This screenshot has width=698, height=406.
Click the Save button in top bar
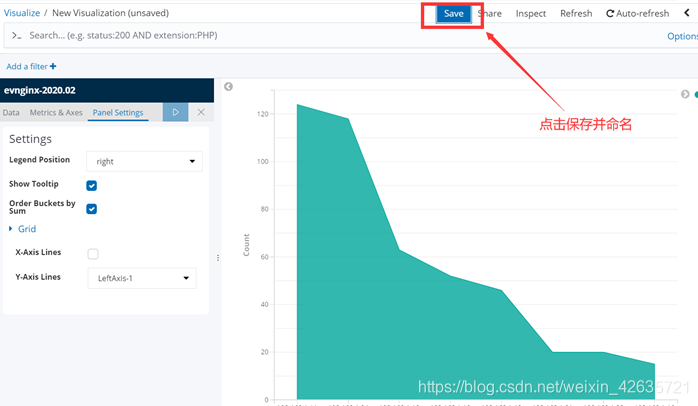(x=453, y=14)
